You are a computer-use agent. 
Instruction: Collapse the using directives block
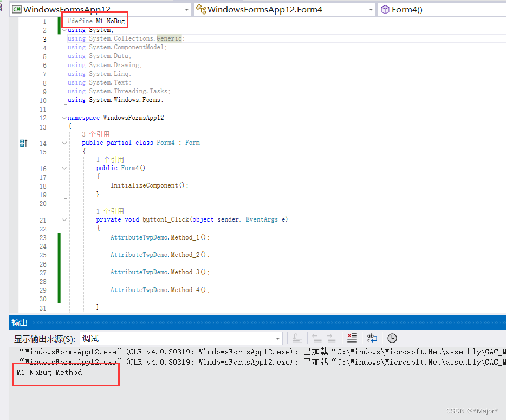[64, 30]
